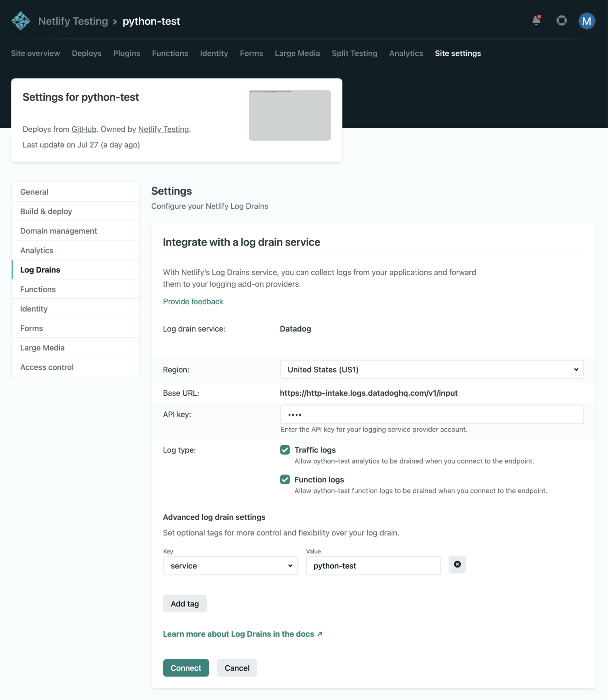
Task: Select Access control in the sidebar
Action: pos(47,367)
